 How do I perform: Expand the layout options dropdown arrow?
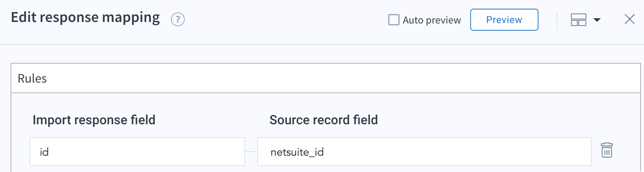tap(597, 20)
